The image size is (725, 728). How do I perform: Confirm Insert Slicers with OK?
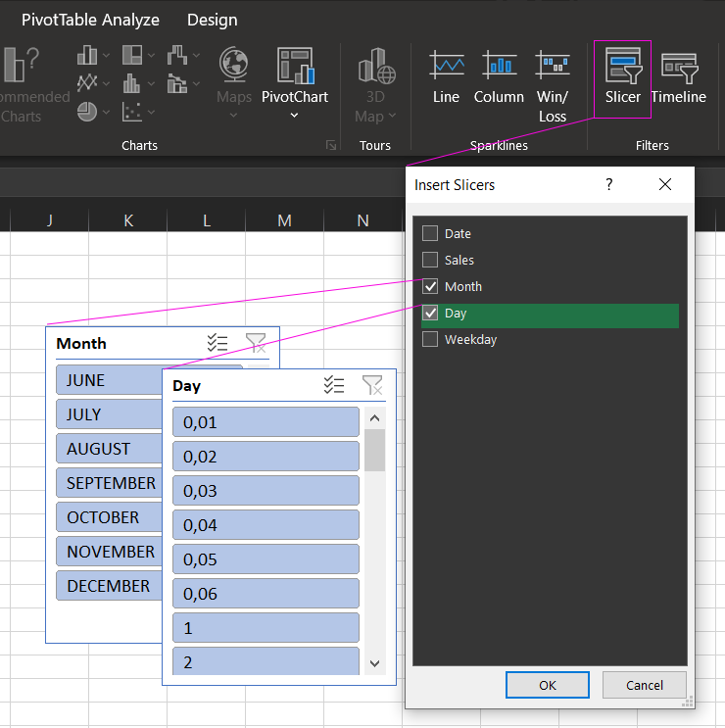pyautogui.click(x=547, y=685)
